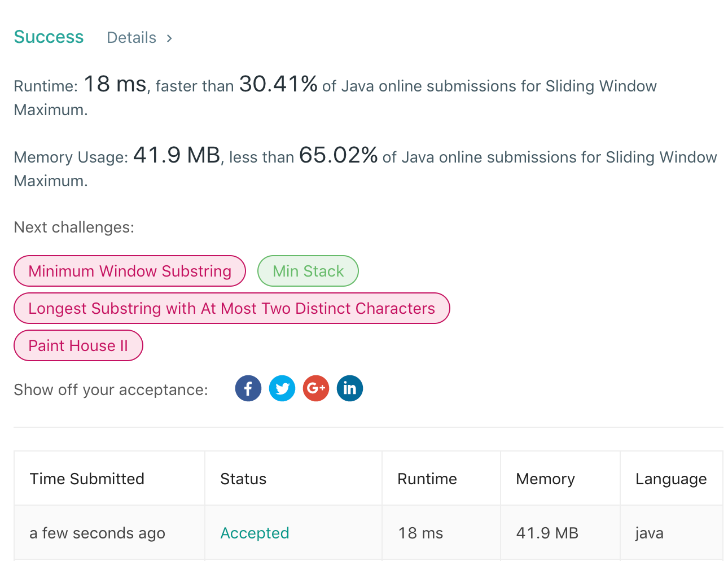Select the 18 ms runtime cell
This screenshot has width=728, height=561.
[x=420, y=532]
